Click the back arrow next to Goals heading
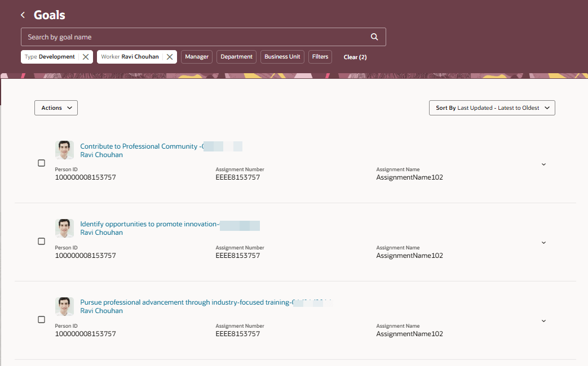The image size is (588, 366). pos(22,15)
